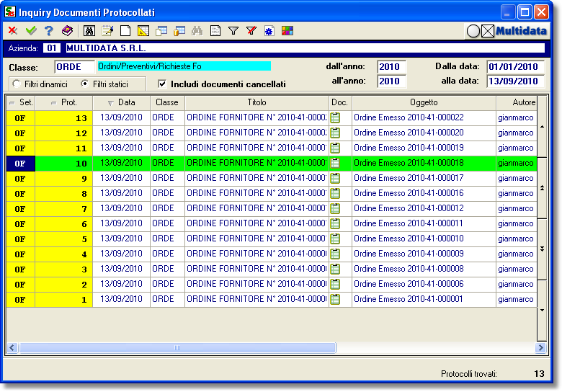Select protocol number 8 cell
This screenshot has width=562, height=392.
click(64, 194)
